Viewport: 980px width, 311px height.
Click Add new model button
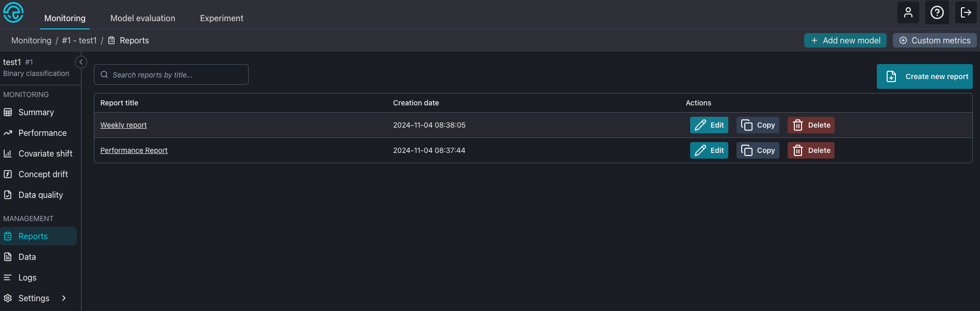click(845, 40)
